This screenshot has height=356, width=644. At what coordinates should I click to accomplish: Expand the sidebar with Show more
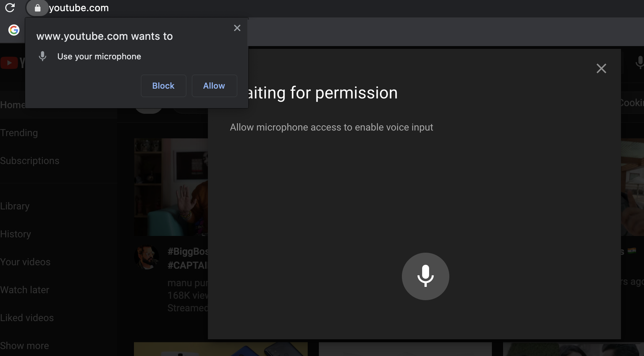pos(25,345)
